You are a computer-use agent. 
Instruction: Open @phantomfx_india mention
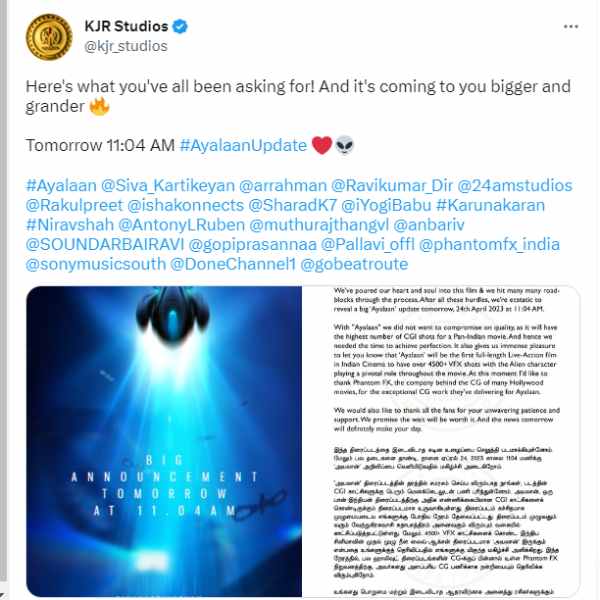click(x=489, y=245)
